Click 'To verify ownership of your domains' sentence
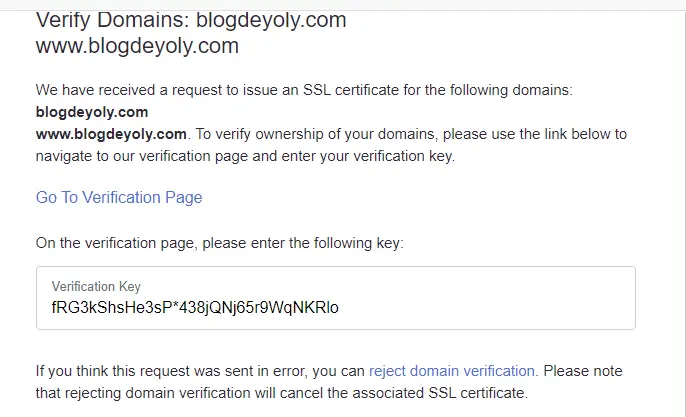Screen dimensions: 686x417 [x=317, y=134]
